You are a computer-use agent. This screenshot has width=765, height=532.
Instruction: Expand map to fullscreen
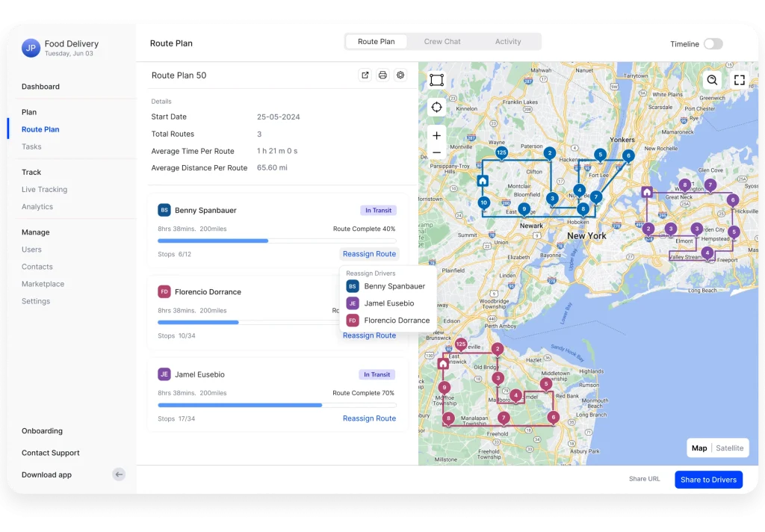click(740, 79)
